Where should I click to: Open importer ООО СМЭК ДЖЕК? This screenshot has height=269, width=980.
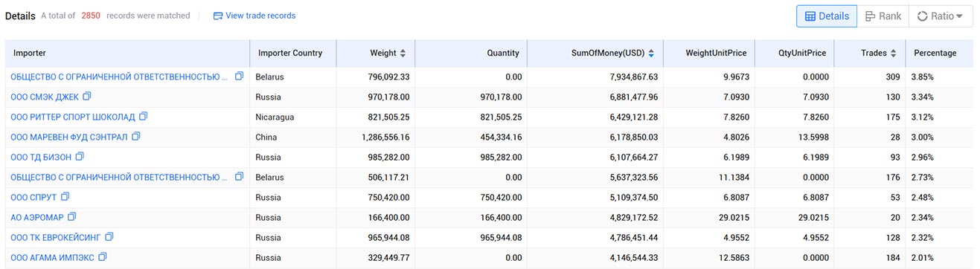pos(44,97)
